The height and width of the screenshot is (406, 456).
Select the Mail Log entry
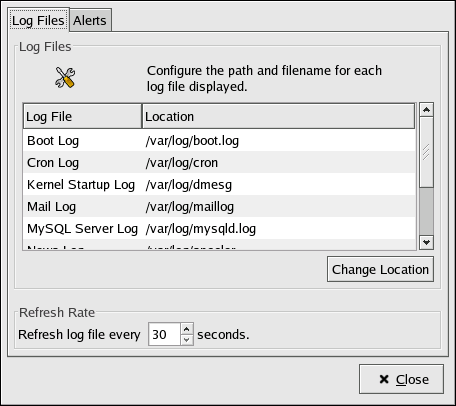click(x=219, y=206)
